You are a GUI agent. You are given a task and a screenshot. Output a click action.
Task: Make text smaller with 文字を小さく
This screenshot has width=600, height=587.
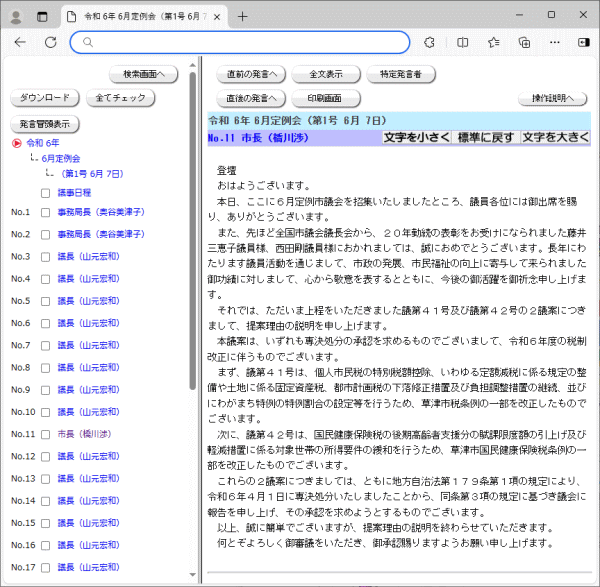point(417,137)
